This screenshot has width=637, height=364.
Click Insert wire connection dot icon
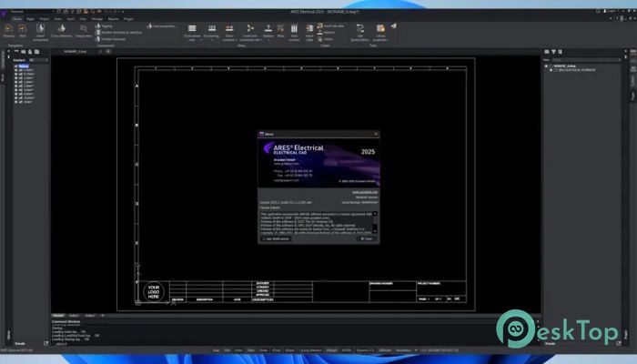(250, 28)
